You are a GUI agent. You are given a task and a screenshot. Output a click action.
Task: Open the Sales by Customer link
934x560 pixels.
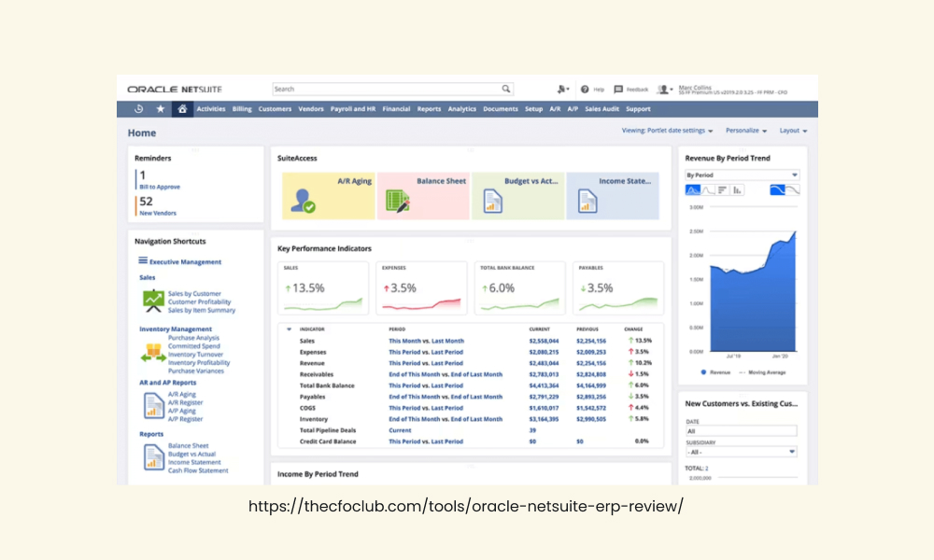point(194,293)
